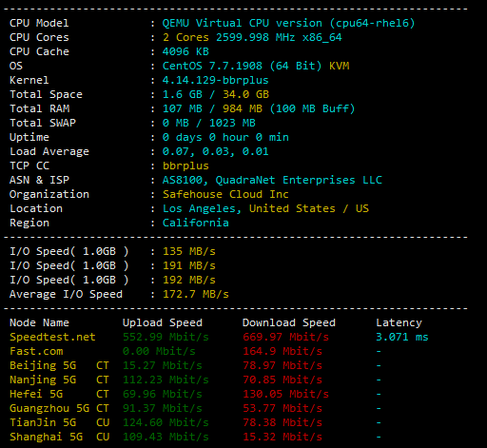487x448 pixels.
Task: Click the Los Angeles location value
Action: (x=265, y=208)
